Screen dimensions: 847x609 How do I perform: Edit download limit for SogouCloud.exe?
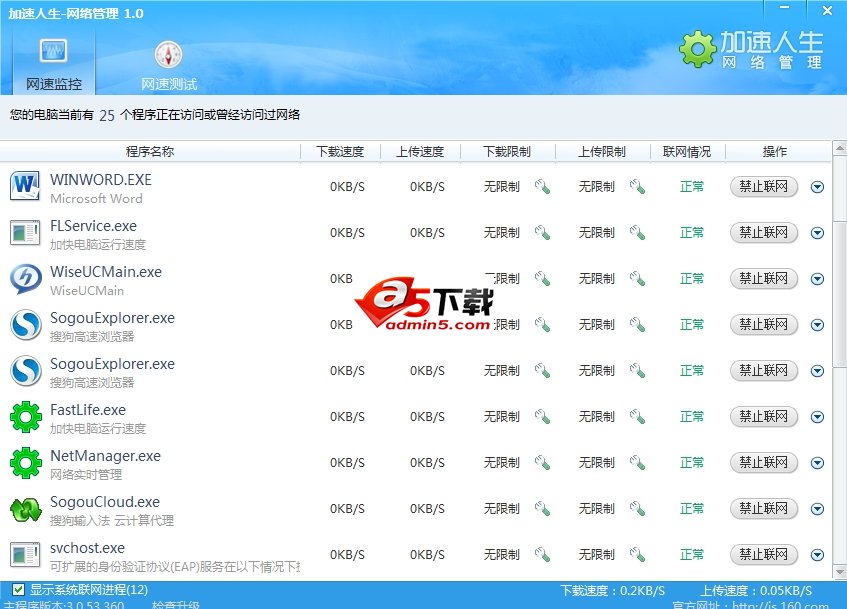click(x=542, y=508)
